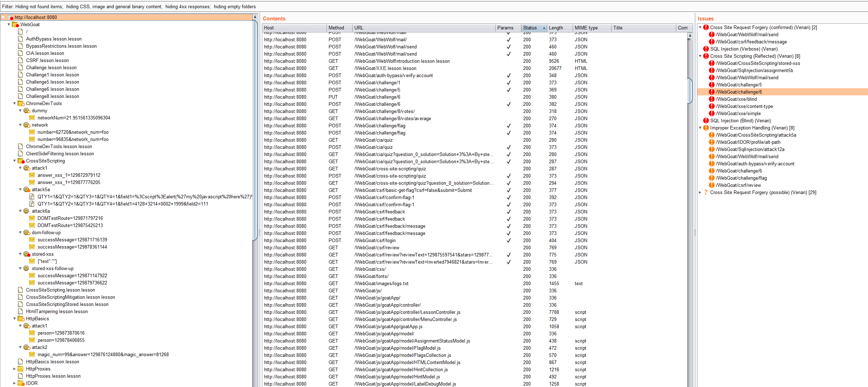Image resolution: width=868 pixels, height=387 pixels.
Task: Select /WebGoat/auth-bypass/verify-account table row
Action: coord(475,75)
